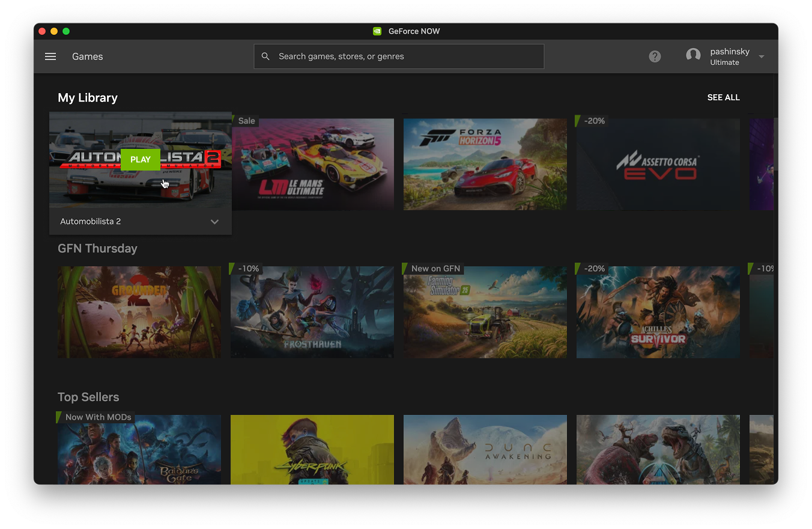Select the Grounded 2 game tile
The image size is (812, 529).
pos(139,312)
